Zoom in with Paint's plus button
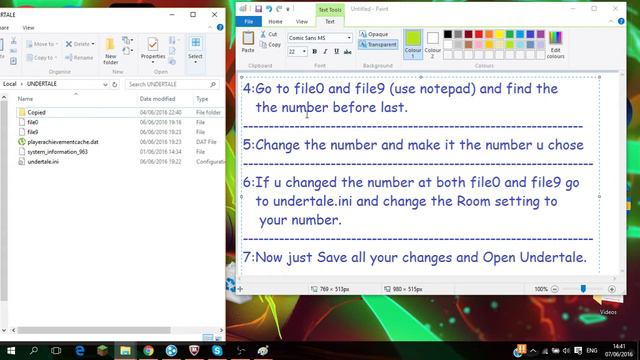The width and height of the screenshot is (640, 360). point(611,289)
